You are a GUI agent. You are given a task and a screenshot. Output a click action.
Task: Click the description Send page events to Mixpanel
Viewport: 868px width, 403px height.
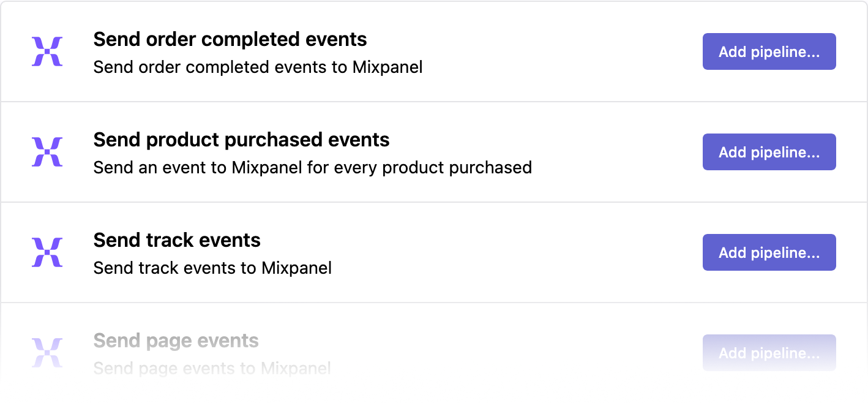211,368
